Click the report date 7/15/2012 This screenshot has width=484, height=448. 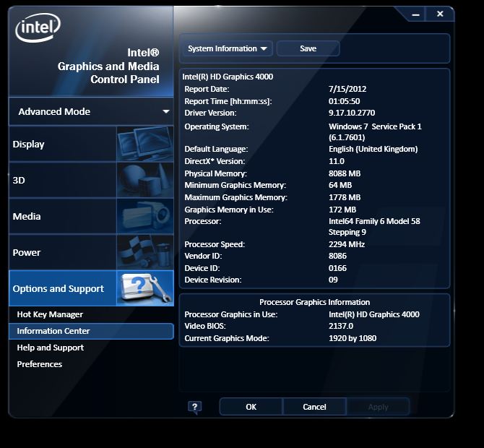pyautogui.click(x=347, y=89)
